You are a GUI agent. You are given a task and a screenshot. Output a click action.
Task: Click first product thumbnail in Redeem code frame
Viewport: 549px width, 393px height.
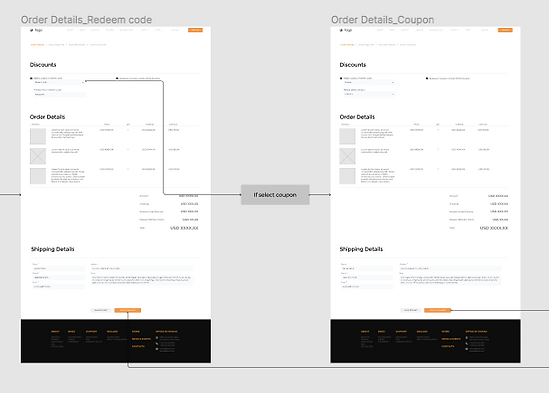[x=38, y=136]
